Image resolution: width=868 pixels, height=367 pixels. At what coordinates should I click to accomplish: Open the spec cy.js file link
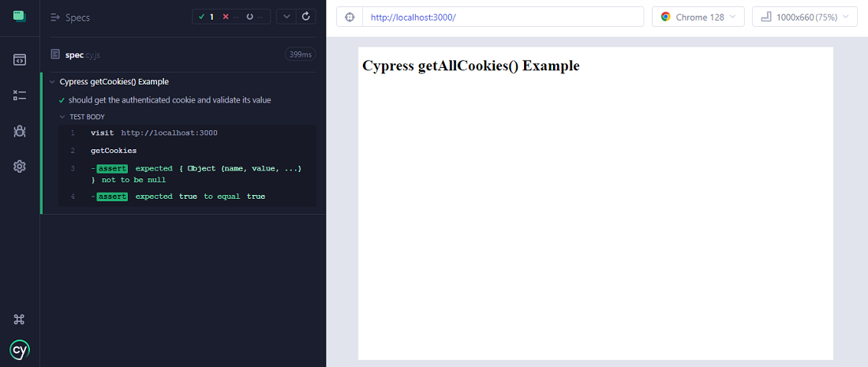83,54
